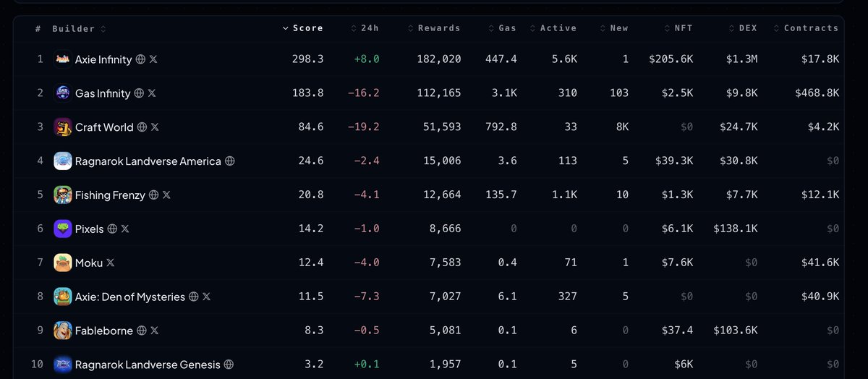
Task: Open Fableborne X profile icon
Action: pos(154,331)
